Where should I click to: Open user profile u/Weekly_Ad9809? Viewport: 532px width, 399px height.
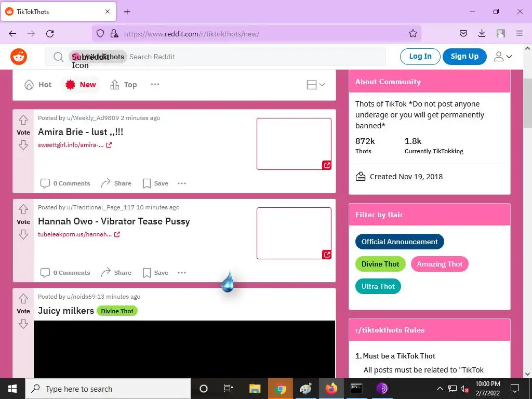(x=93, y=118)
